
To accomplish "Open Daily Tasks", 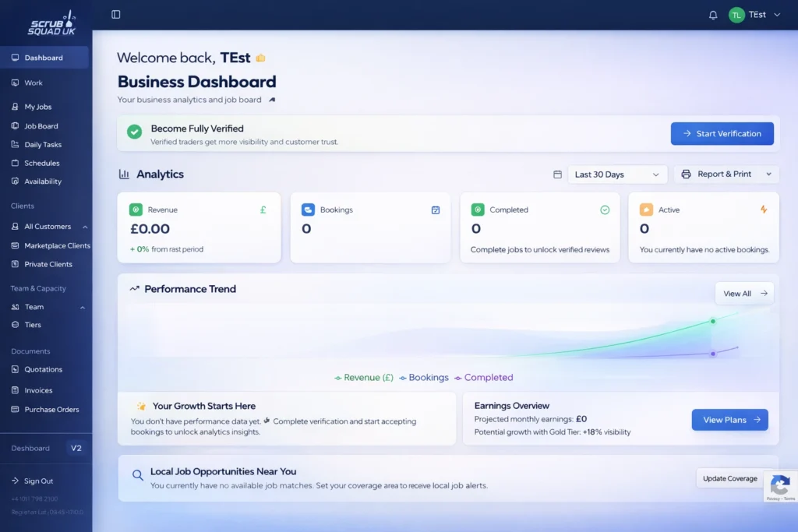I will [44, 144].
